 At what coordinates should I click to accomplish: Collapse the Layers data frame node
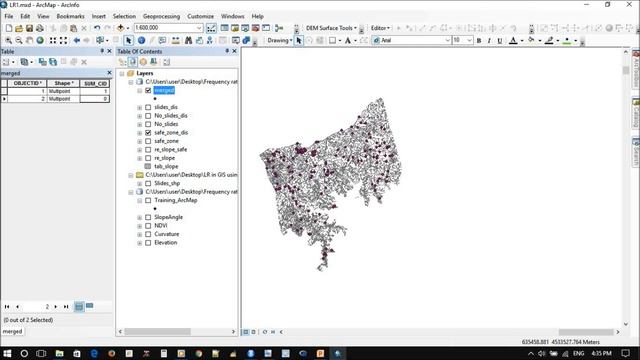[x=122, y=73]
